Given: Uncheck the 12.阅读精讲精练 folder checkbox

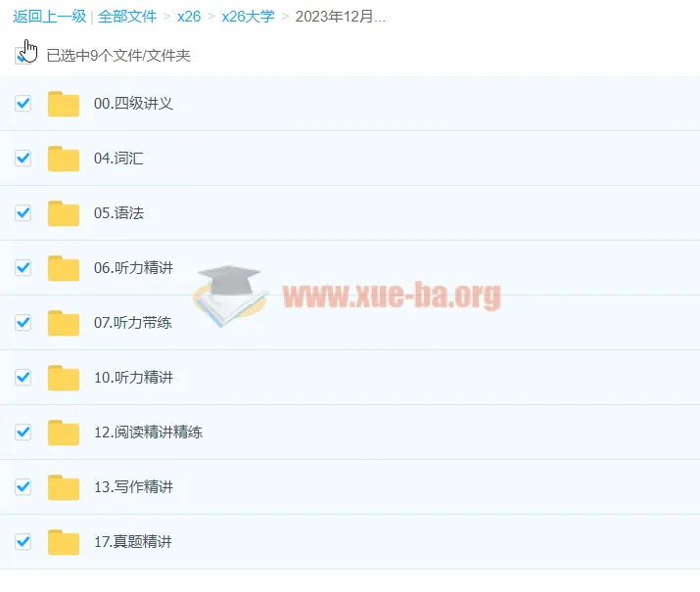Looking at the screenshot, I should click(x=23, y=433).
